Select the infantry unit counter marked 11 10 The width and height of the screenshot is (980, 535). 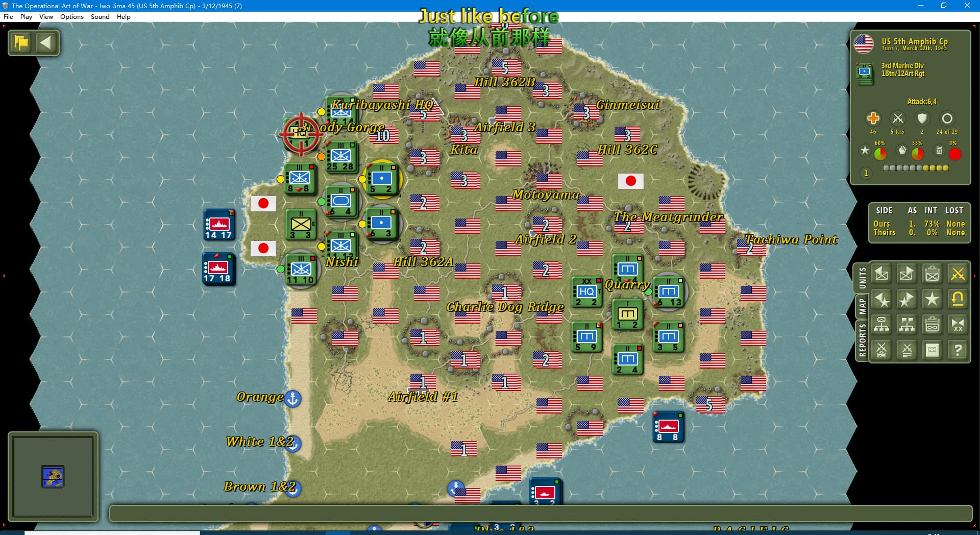click(300, 270)
